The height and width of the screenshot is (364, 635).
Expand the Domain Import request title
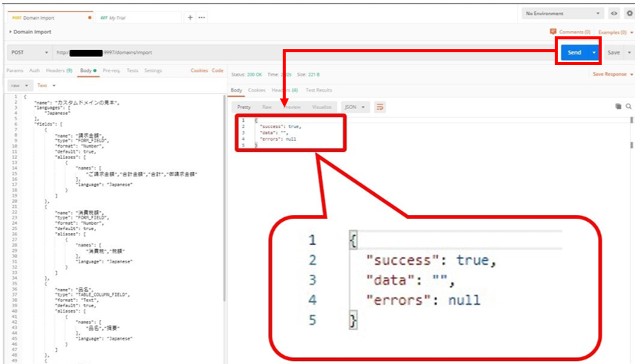click(x=30, y=32)
